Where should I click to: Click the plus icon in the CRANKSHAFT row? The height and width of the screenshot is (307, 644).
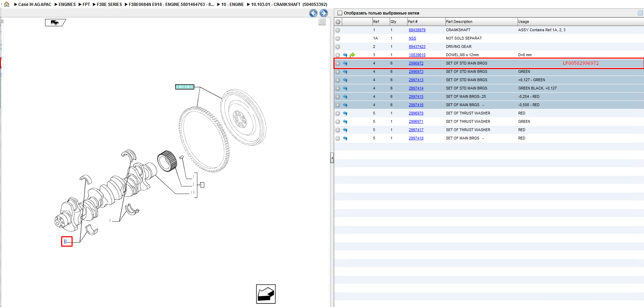[x=338, y=30]
